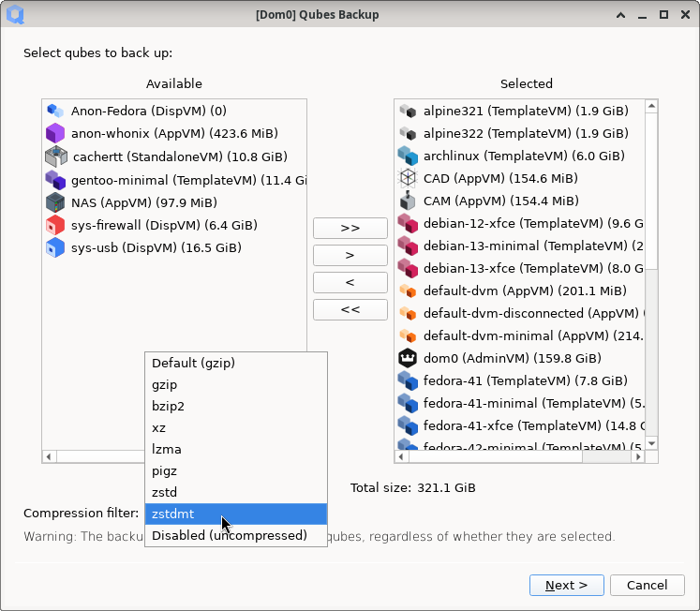Choose gzip from compression list
Viewport: 700px width, 611px height.
pyautogui.click(x=236, y=385)
